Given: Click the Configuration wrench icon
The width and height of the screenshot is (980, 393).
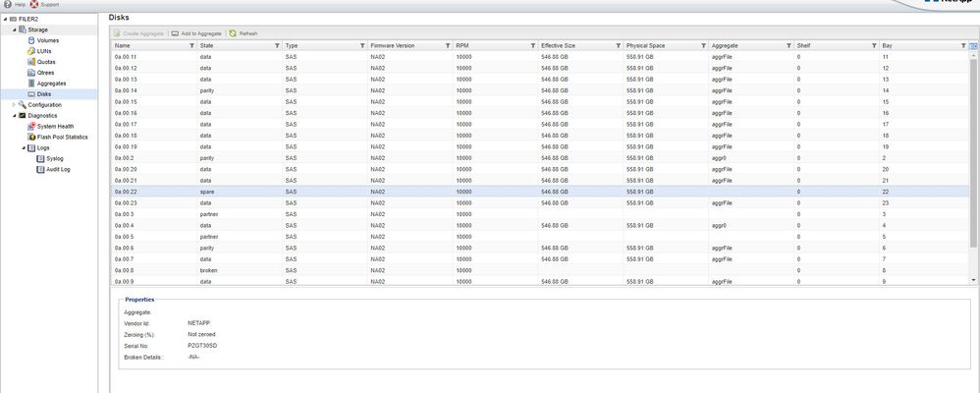Looking at the screenshot, I should pos(23,104).
